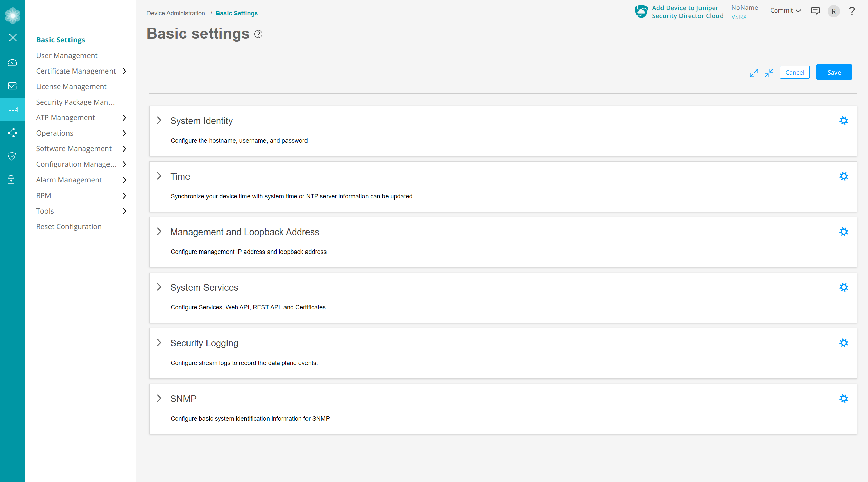Expand RPM submenu arrow
The image size is (868, 482).
tap(124, 196)
